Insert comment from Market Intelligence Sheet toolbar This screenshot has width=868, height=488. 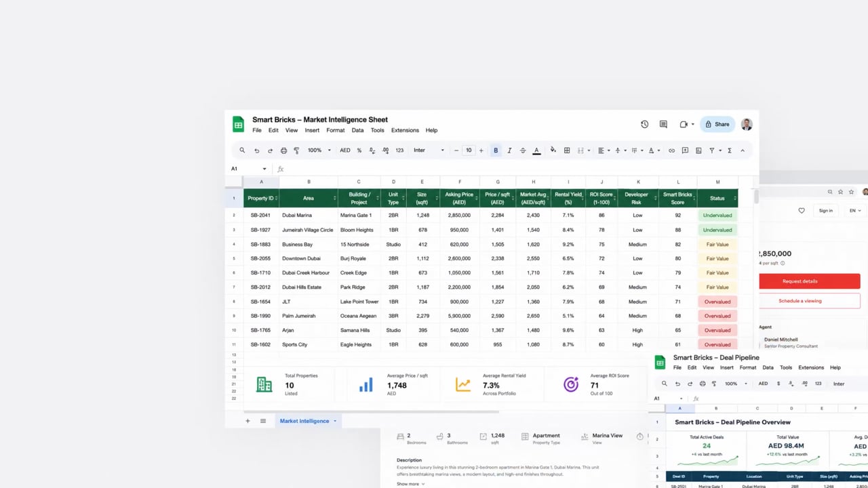click(685, 150)
